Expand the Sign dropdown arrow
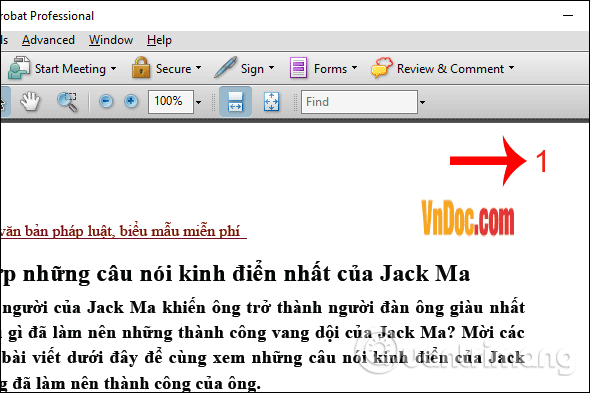The height and width of the screenshot is (393, 590). coord(271,68)
